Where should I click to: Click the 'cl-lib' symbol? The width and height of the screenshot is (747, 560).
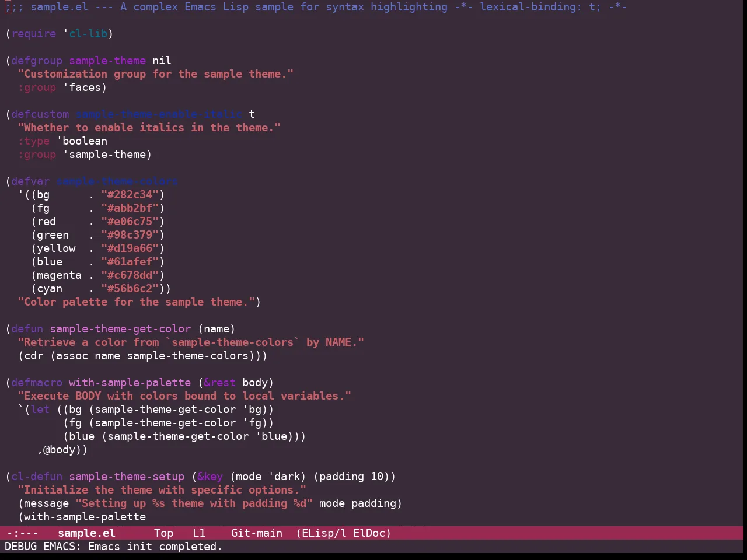point(88,34)
